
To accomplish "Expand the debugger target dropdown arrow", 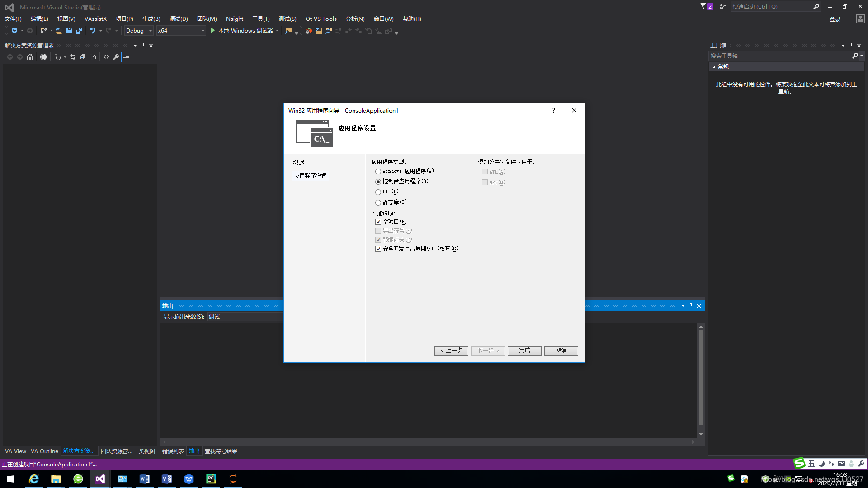I will pyautogui.click(x=277, y=31).
